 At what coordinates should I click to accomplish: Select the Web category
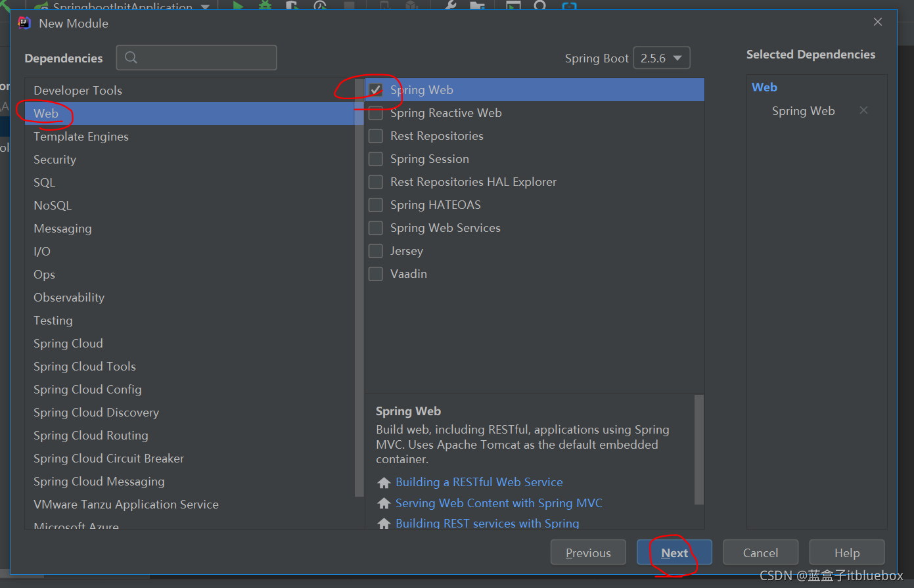(x=189, y=113)
